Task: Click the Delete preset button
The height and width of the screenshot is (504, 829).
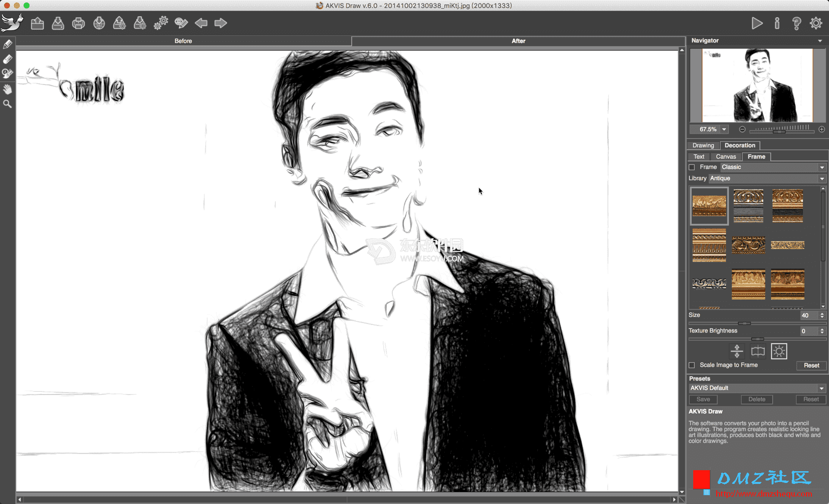Action: 757,400
